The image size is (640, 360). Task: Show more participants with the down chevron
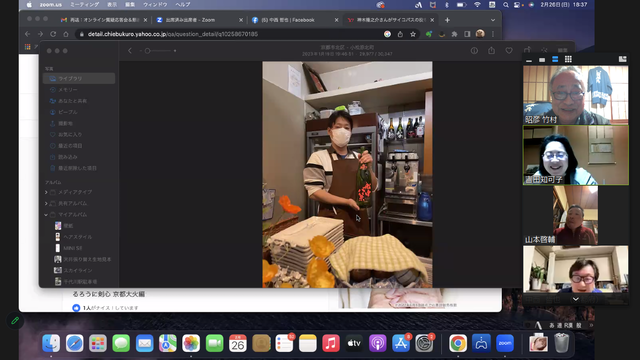pos(576,299)
